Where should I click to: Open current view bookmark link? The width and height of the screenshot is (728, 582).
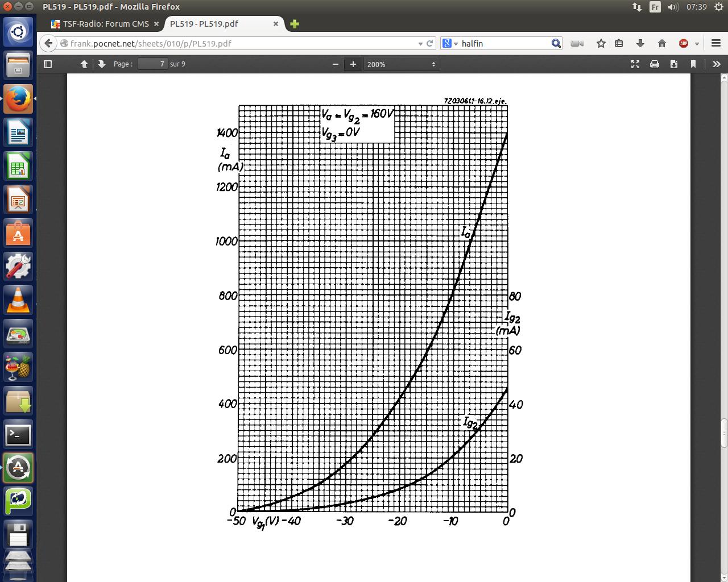(693, 64)
